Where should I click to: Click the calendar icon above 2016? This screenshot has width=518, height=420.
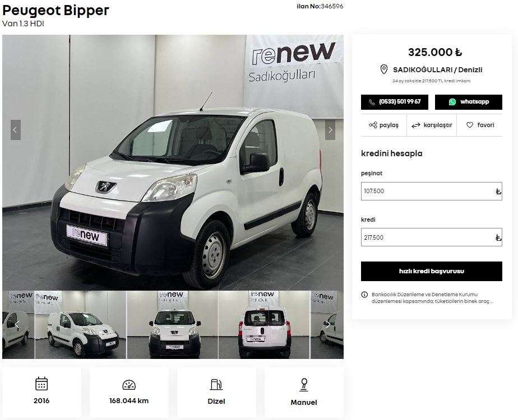click(41, 384)
